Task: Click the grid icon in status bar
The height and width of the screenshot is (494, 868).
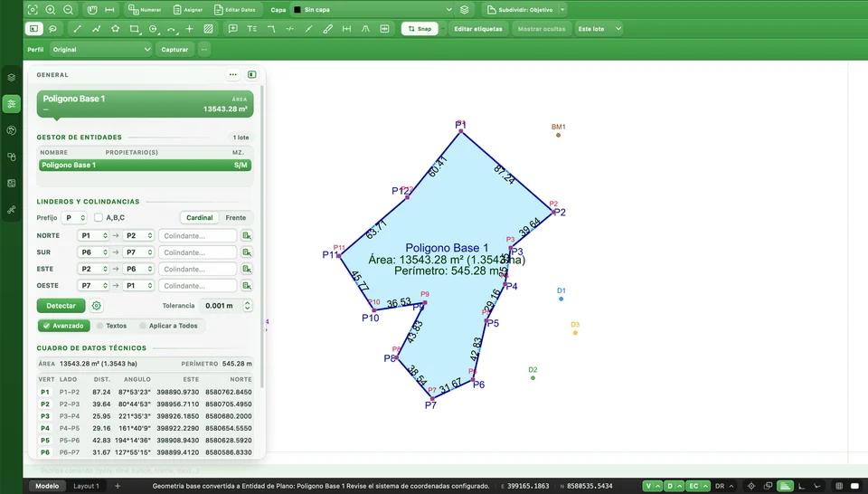Action: click(x=839, y=486)
